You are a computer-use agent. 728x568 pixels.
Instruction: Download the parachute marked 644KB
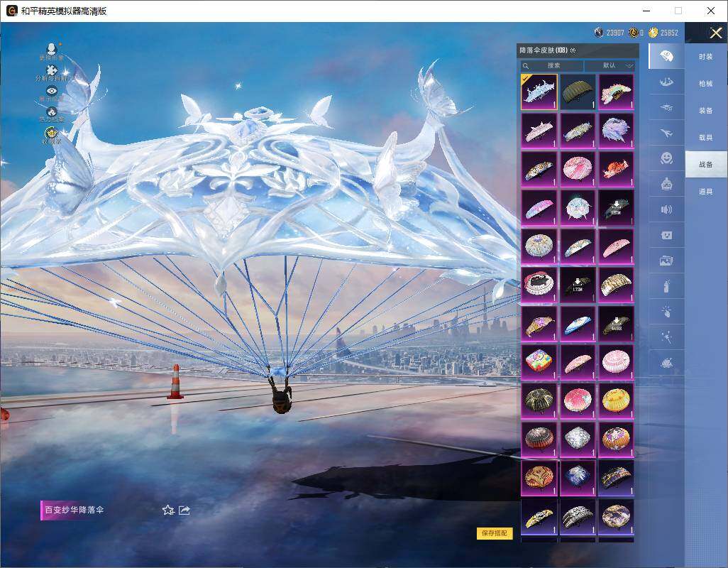coord(616,323)
